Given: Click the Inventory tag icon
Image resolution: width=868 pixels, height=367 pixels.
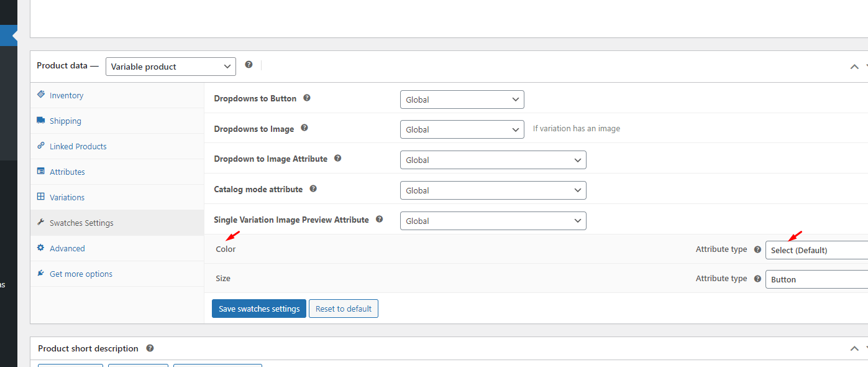Looking at the screenshot, I should [x=41, y=95].
